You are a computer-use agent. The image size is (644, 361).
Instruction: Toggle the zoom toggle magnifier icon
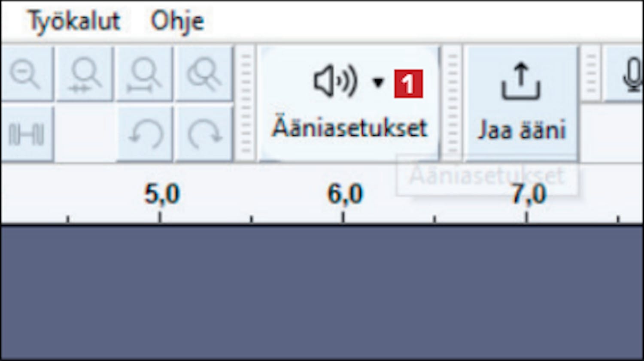pyautogui.click(x=204, y=74)
